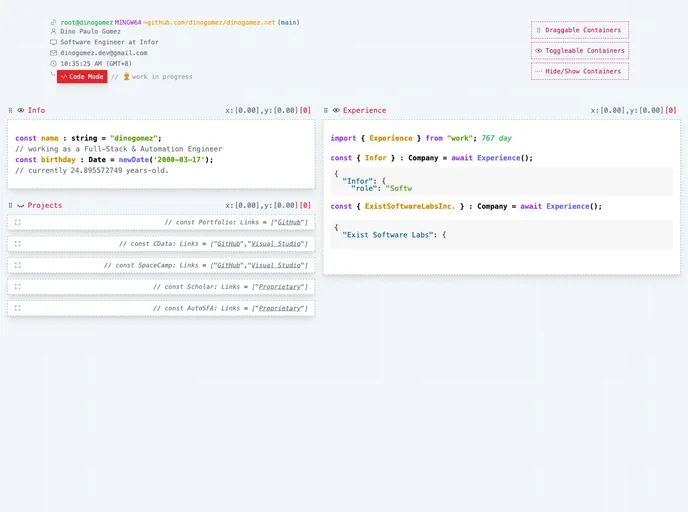This screenshot has width=688, height=512.
Task: Open the GitHub link in SpaceCamp row
Action: point(229,265)
